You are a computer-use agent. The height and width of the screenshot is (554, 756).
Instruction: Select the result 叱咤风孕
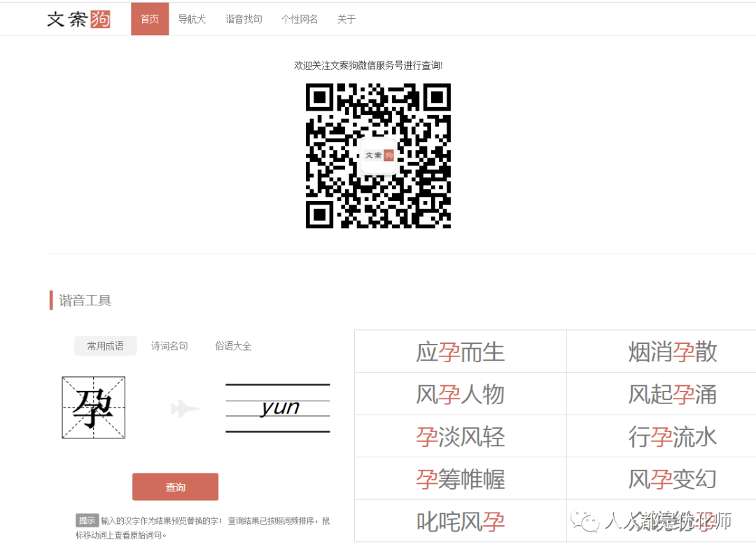(x=461, y=521)
